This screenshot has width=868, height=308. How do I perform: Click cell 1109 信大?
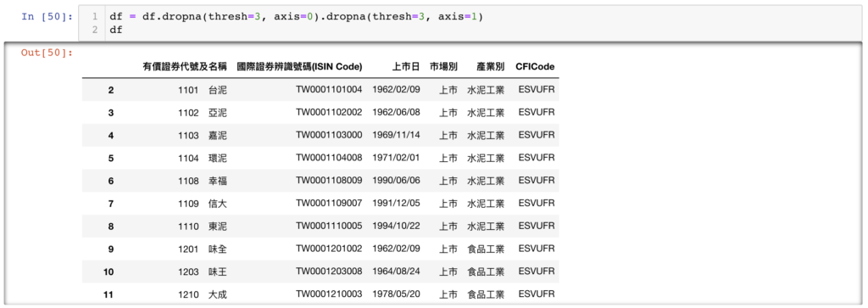coord(202,204)
